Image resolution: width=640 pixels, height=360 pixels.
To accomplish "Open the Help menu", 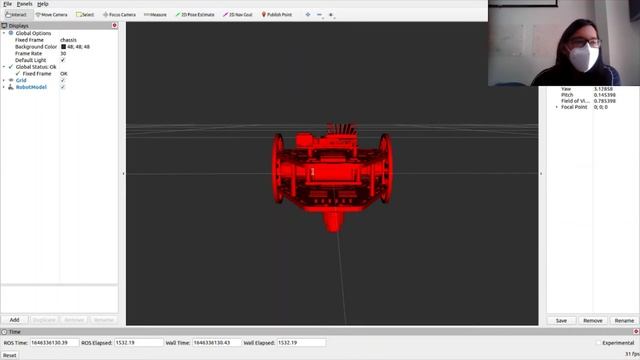I will 43,4.
